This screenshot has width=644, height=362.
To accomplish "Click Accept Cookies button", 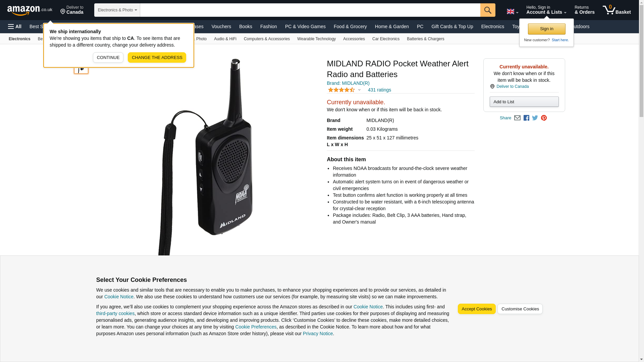I will point(476,309).
